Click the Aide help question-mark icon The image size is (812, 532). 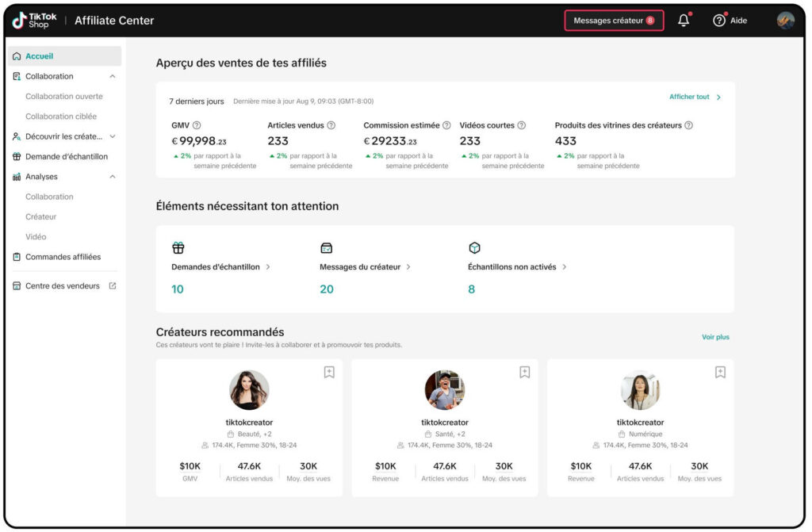(x=718, y=21)
